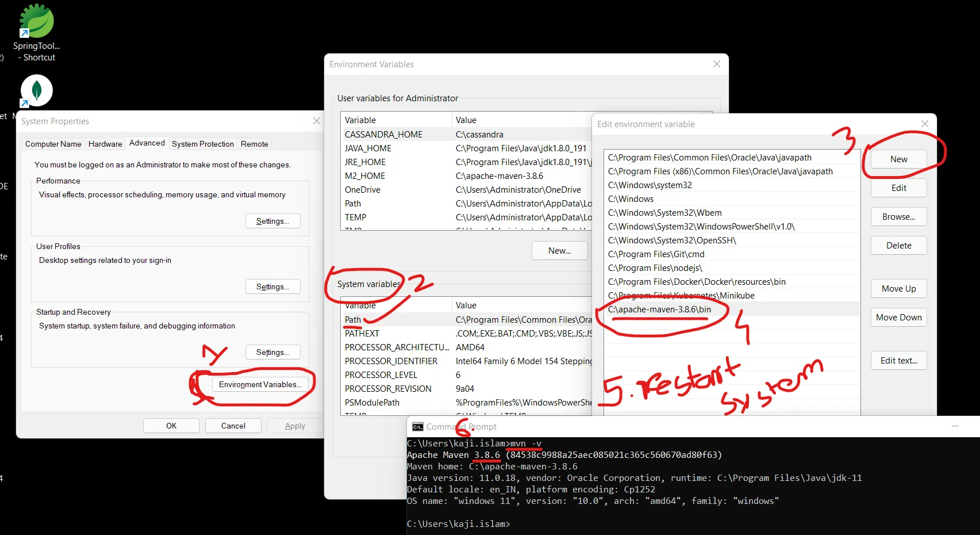The height and width of the screenshot is (535, 980).
Task: Switch to the Computer Name tab
Action: pos(53,144)
